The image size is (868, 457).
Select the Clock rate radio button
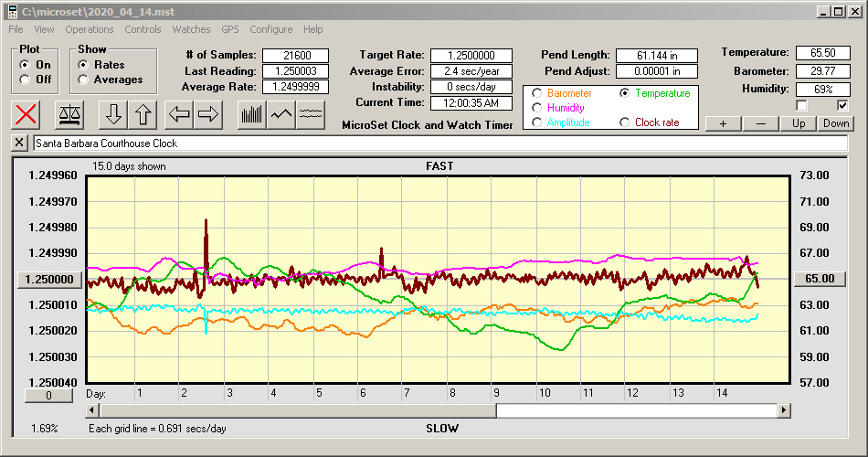click(624, 122)
